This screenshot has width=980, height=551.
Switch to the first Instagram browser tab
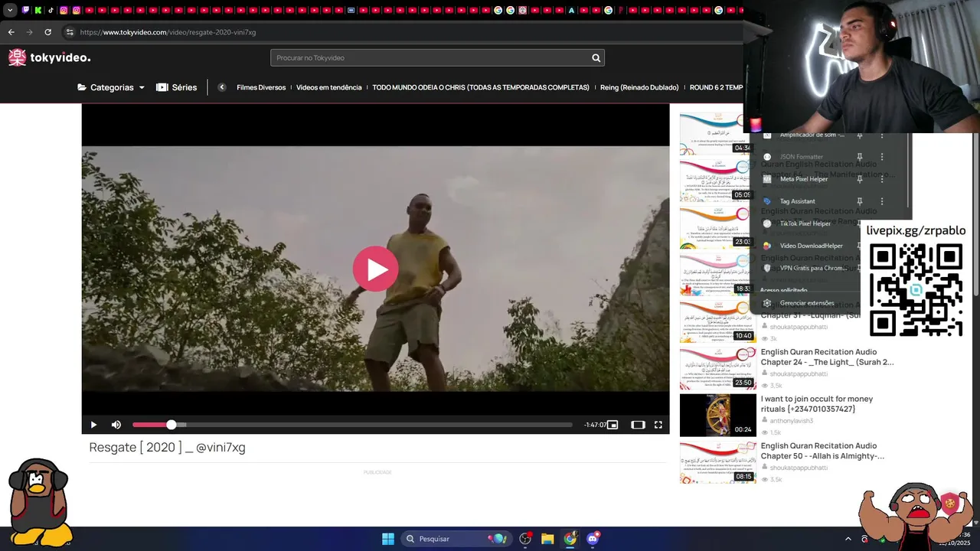[x=64, y=11]
